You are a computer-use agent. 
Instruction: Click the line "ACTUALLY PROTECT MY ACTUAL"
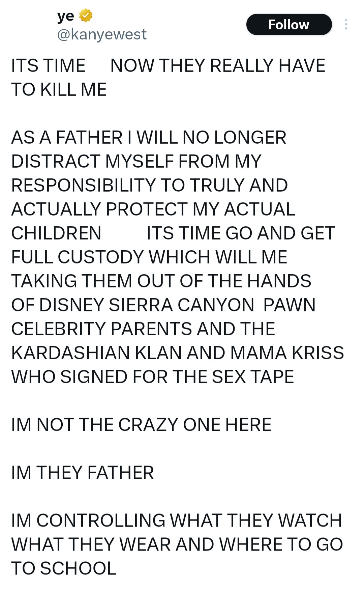click(153, 209)
